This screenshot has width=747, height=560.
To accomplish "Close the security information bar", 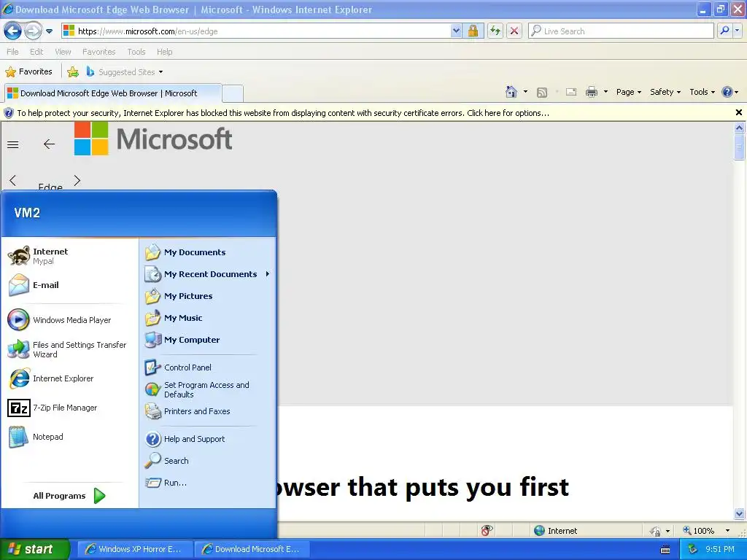I will pos(738,112).
